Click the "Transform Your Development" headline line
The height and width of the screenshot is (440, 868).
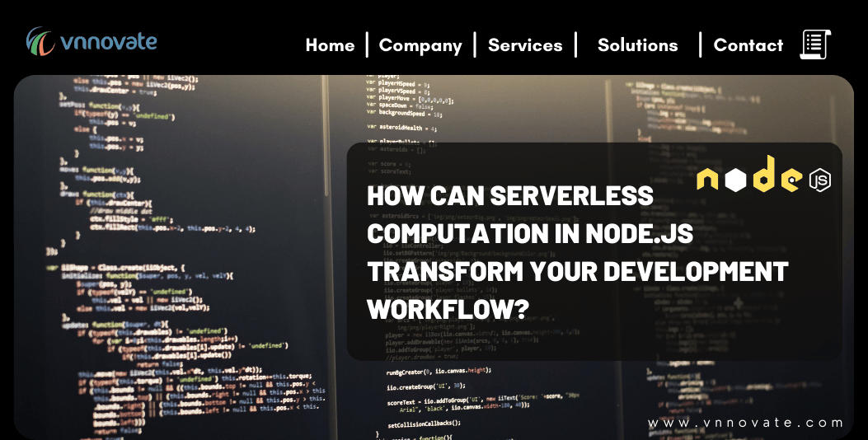point(577,271)
